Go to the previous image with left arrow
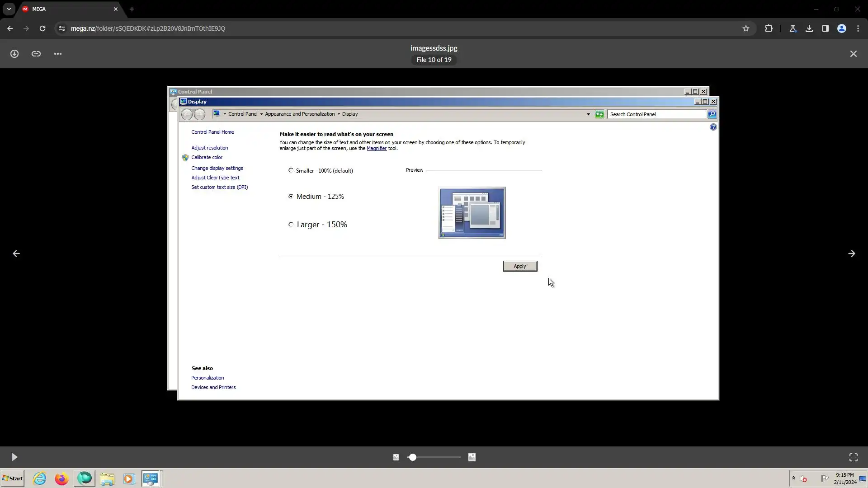This screenshot has width=868, height=488. click(x=16, y=253)
